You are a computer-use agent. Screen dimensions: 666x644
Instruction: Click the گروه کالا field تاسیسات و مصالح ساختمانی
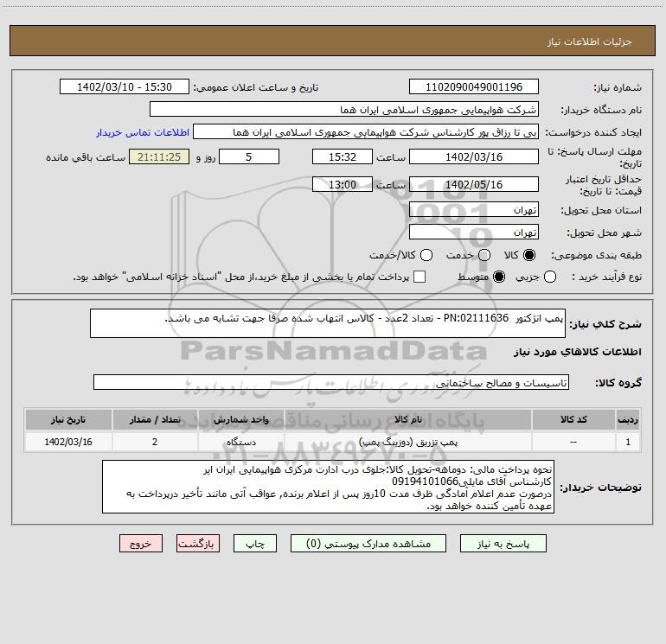(331, 382)
